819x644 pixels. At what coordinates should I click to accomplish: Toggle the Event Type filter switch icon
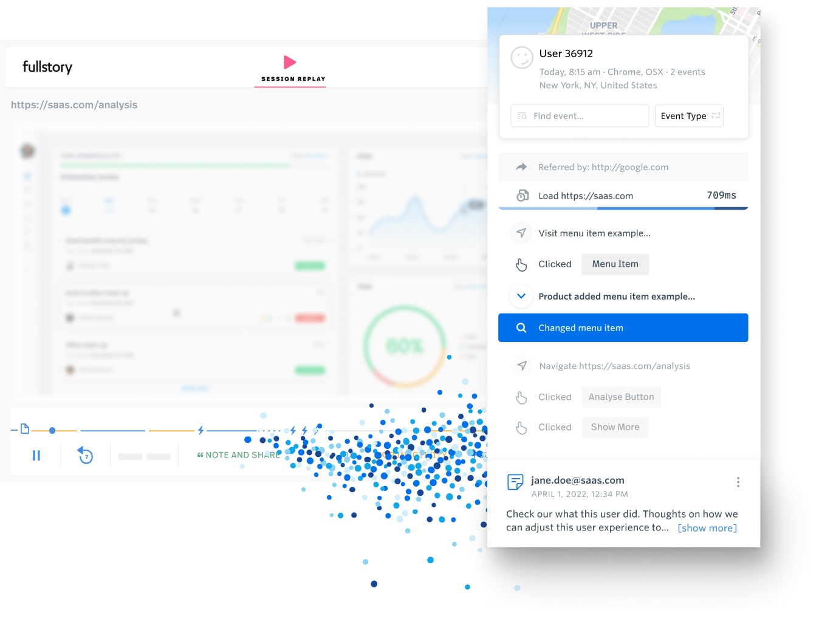[716, 115]
